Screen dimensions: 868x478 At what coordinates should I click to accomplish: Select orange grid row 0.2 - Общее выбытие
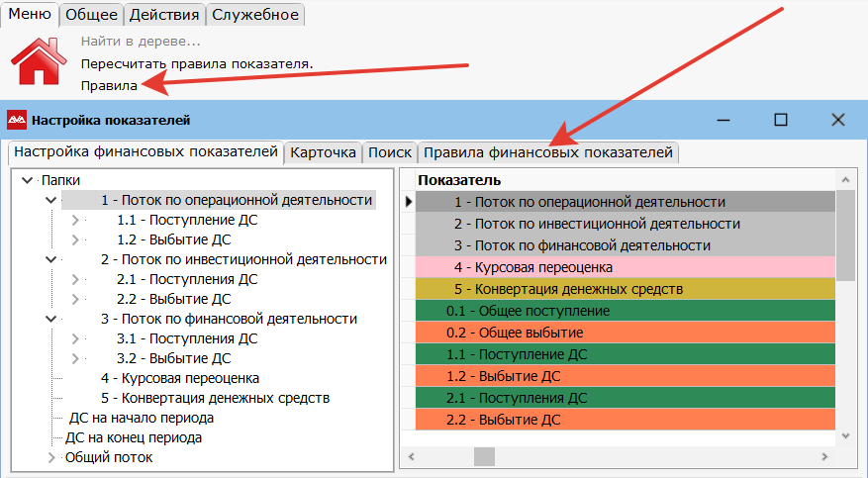point(625,333)
